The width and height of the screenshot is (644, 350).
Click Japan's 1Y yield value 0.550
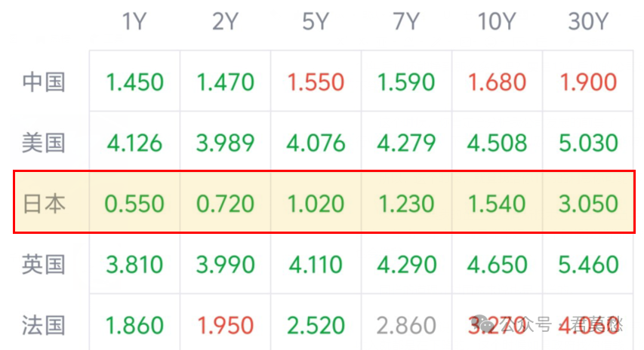(134, 204)
